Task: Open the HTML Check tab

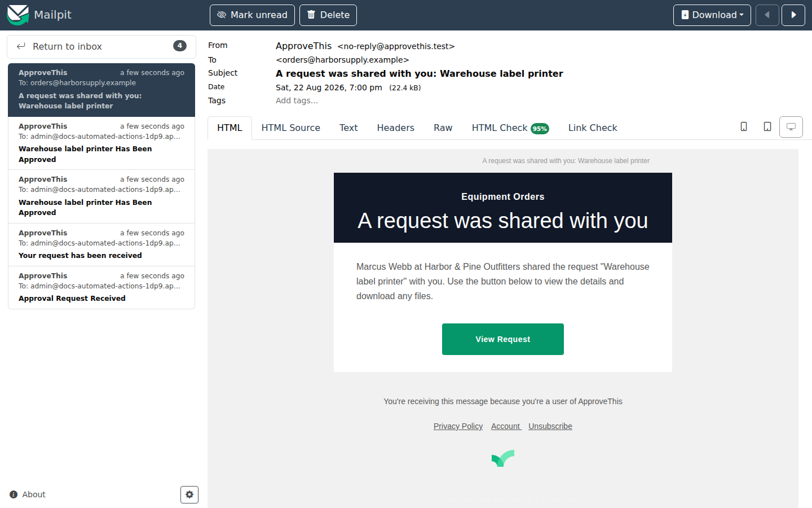Action: [x=510, y=128]
